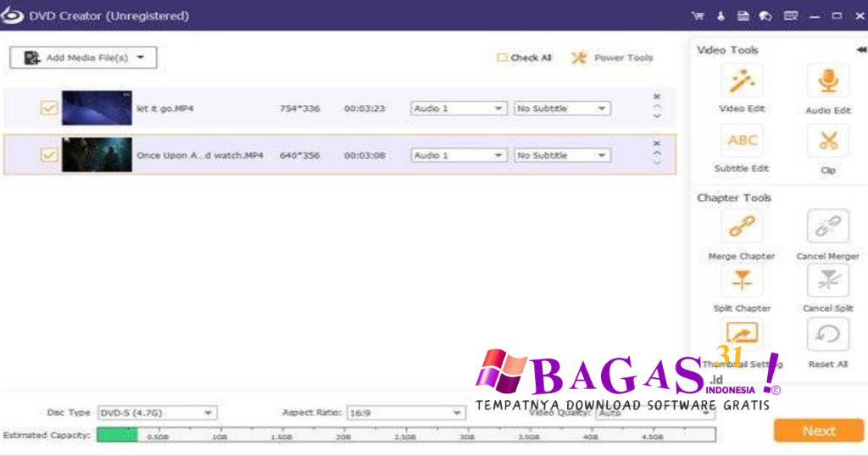This screenshot has width=868, height=456.
Task: Click the Reset All icon
Action: [x=828, y=334]
